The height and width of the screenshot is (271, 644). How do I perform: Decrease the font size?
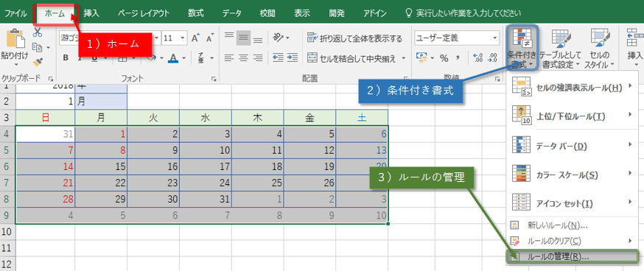click(x=210, y=38)
